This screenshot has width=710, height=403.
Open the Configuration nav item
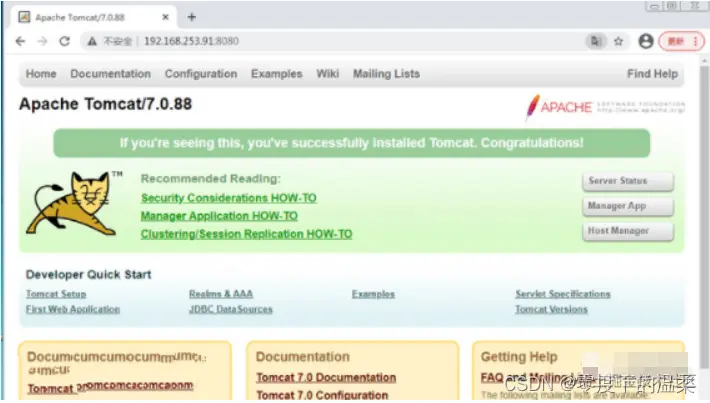tap(201, 73)
